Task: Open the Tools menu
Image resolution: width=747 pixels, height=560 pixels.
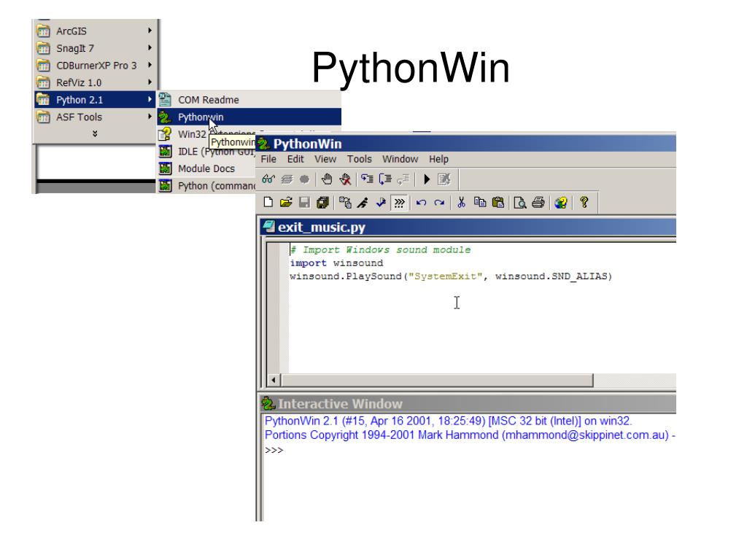Action: pos(359,159)
